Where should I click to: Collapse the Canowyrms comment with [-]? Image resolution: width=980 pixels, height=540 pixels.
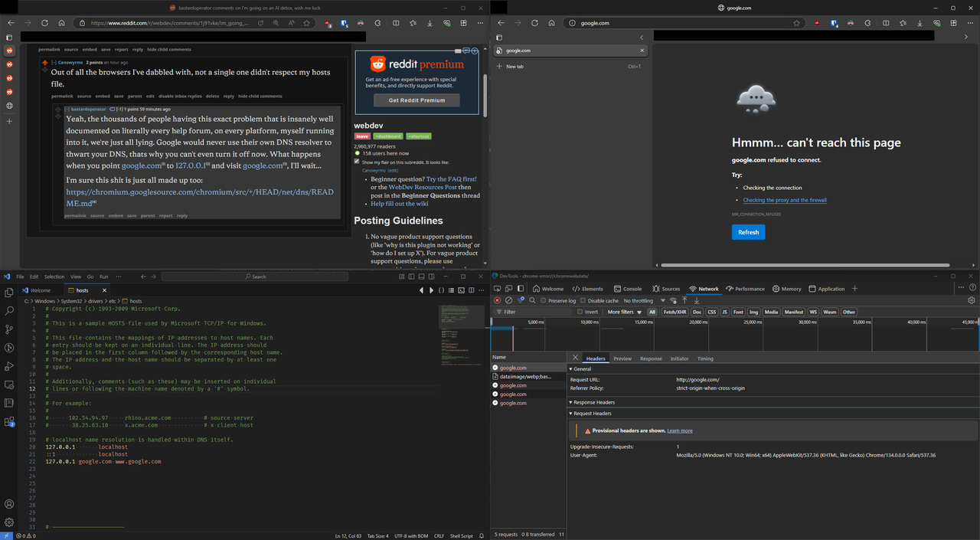[55, 62]
